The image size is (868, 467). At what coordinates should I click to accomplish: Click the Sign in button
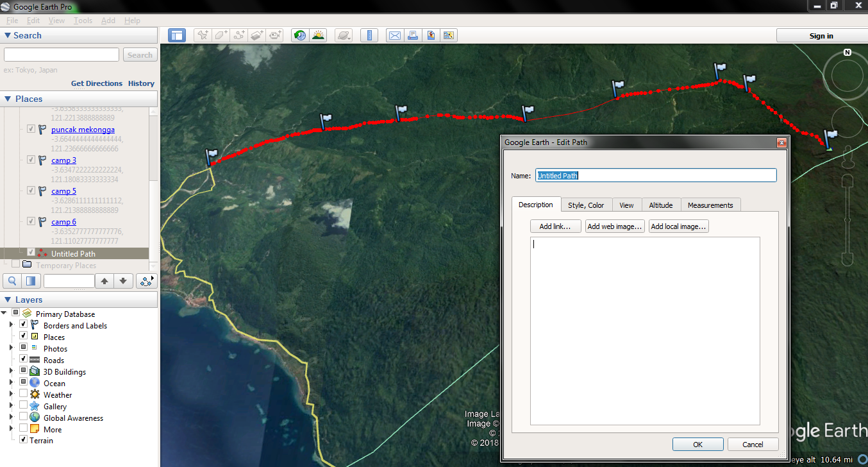(821, 36)
